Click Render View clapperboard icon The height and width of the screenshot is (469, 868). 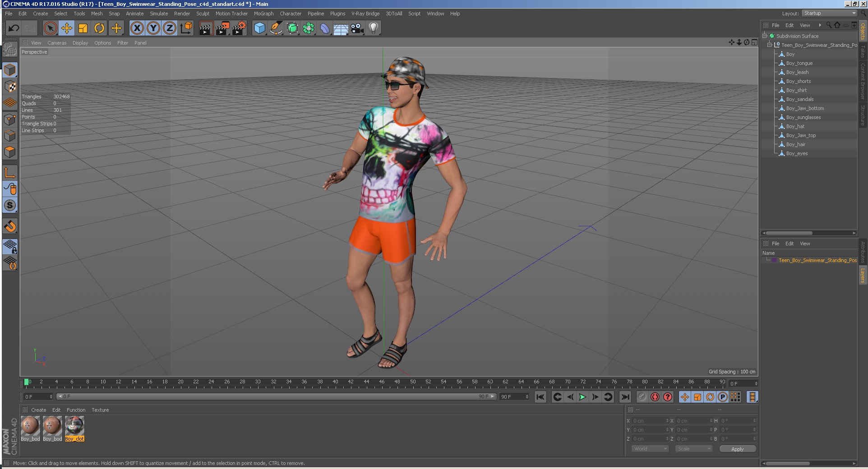pyautogui.click(x=206, y=28)
